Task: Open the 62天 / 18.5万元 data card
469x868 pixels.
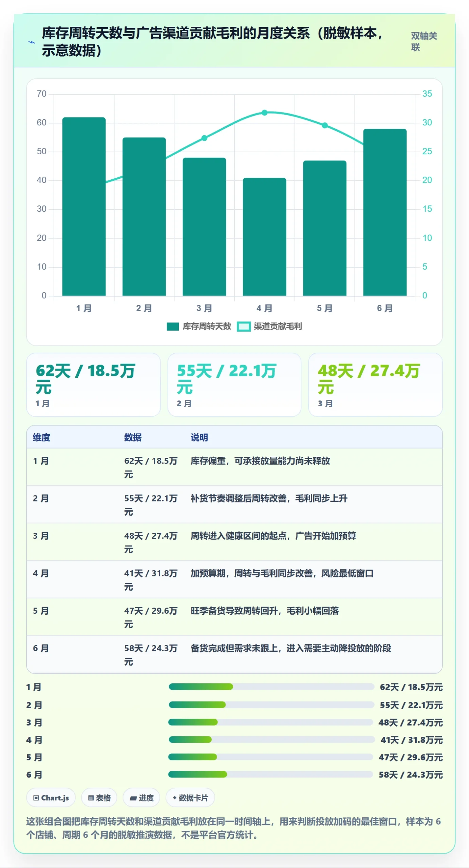Action: click(93, 385)
